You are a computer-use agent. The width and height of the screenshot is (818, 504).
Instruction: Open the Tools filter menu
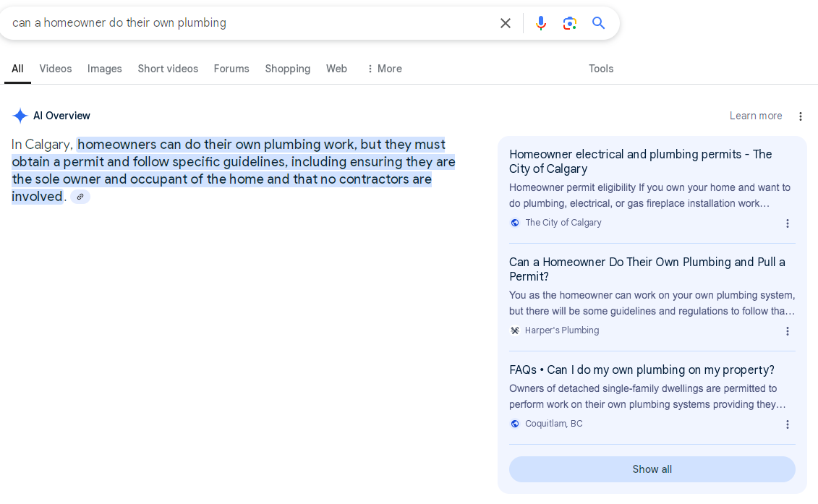(600, 69)
